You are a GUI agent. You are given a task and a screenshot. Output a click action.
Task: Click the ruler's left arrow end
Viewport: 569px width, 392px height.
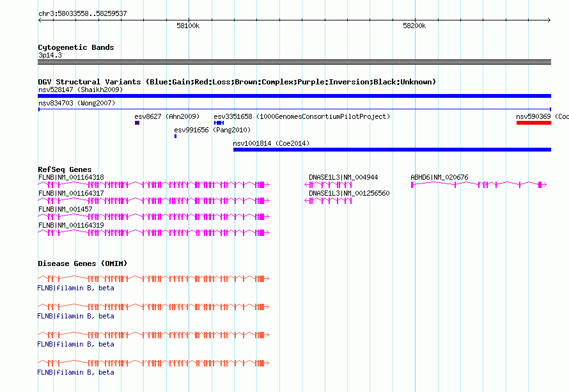click(x=40, y=20)
